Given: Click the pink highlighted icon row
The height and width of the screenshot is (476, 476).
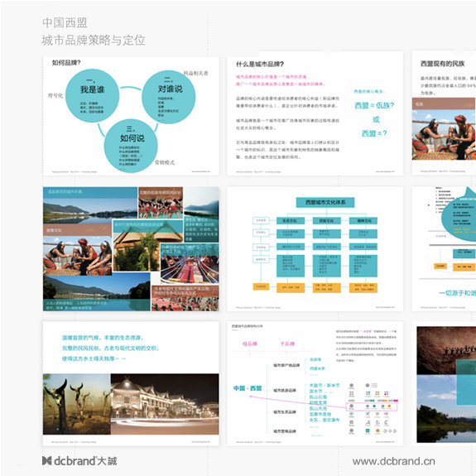Looking at the screenshot, I should (x=372, y=406).
